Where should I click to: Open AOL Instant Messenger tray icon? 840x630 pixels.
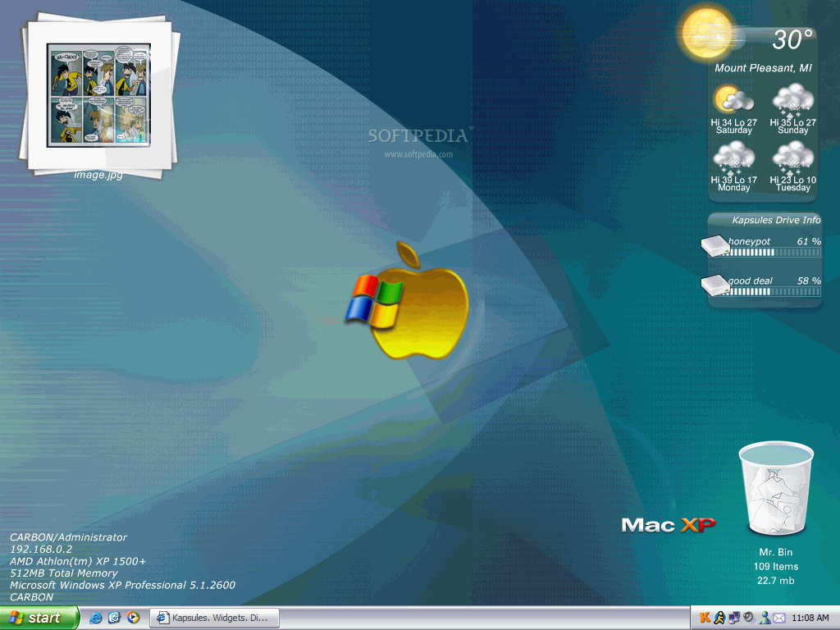click(719, 618)
